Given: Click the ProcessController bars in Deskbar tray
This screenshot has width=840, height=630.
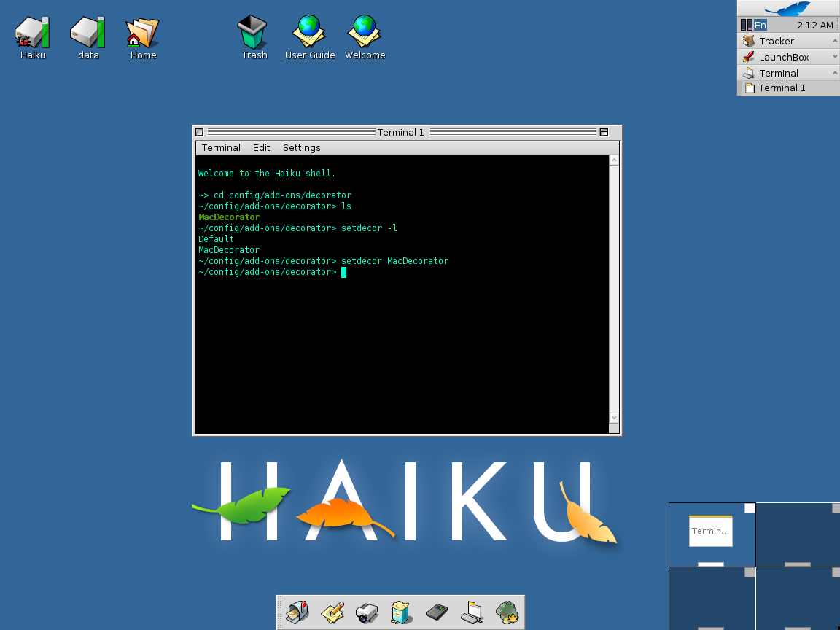Looking at the screenshot, I should [x=746, y=25].
